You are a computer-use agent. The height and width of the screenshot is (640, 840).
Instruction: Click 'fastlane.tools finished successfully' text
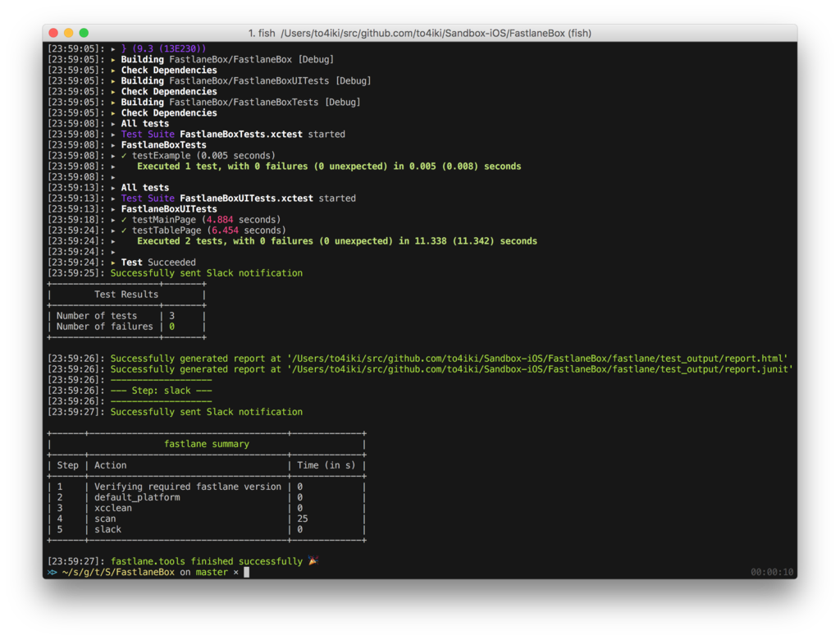[206, 561]
